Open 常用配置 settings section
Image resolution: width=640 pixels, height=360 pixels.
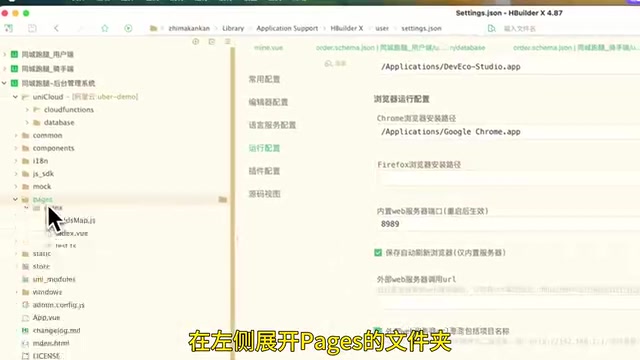[264, 79]
